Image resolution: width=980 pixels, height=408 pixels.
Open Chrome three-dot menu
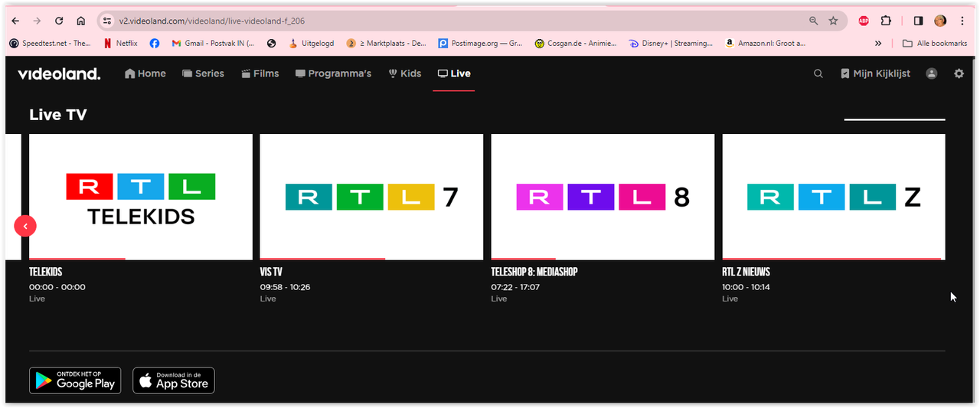pyautogui.click(x=962, y=21)
